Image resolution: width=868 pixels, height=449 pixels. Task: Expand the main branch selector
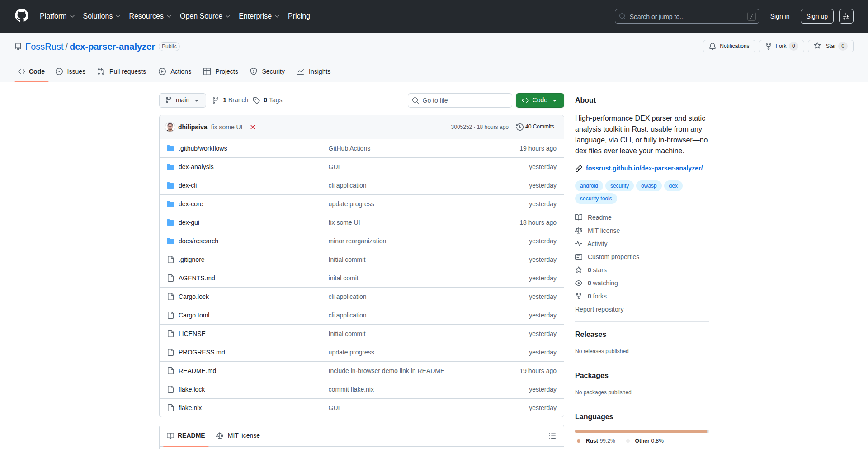click(182, 100)
